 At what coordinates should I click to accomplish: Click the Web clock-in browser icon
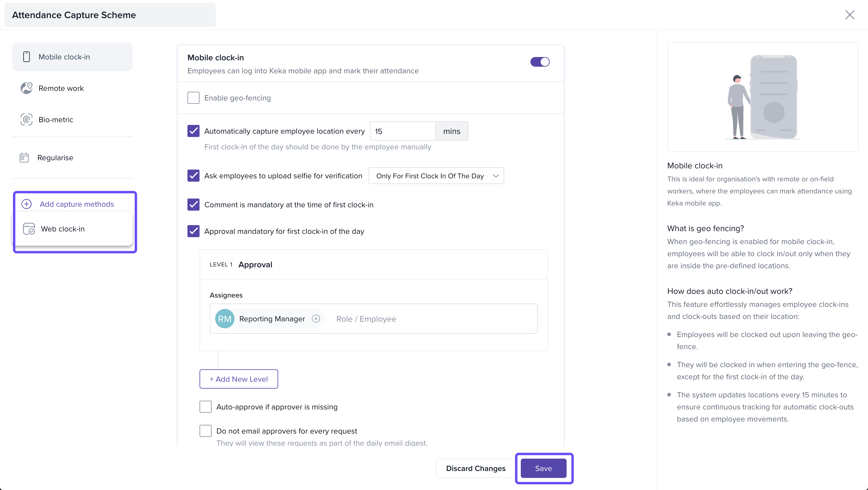click(x=29, y=229)
